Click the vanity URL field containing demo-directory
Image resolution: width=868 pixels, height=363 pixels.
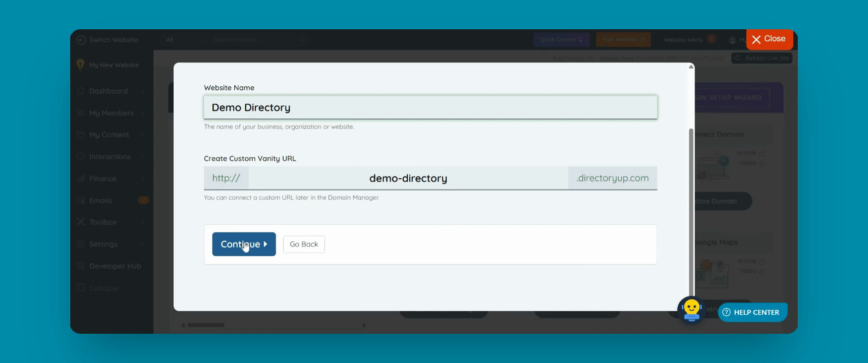click(408, 178)
